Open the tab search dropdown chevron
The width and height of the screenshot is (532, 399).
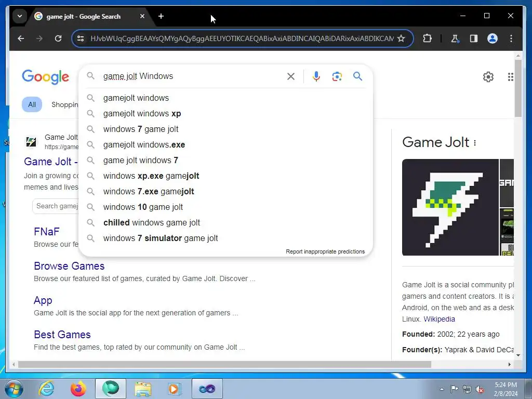20,16
